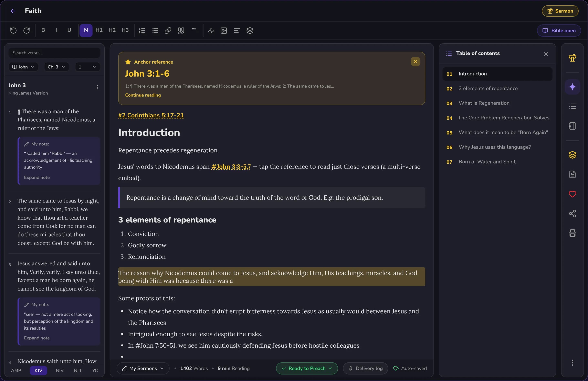Image resolution: width=588 pixels, height=381 pixels.
Task: Jump to Introduction in contents
Action: coord(497,74)
